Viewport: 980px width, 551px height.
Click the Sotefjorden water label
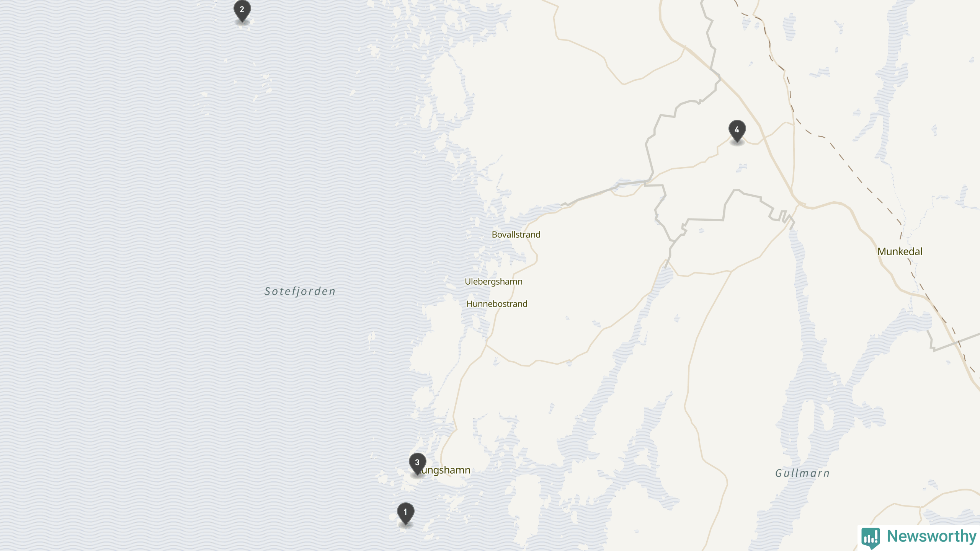(x=300, y=291)
